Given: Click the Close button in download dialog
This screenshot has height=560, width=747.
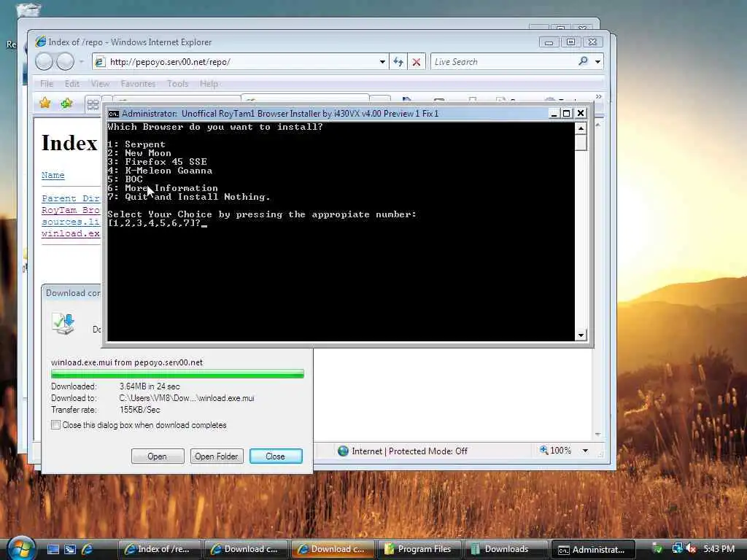Looking at the screenshot, I should pos(275,456).
